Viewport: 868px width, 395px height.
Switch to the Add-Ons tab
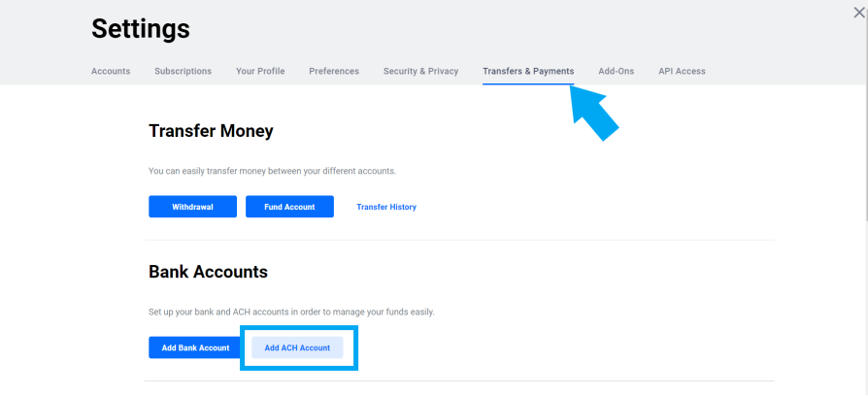coord(617,72)
